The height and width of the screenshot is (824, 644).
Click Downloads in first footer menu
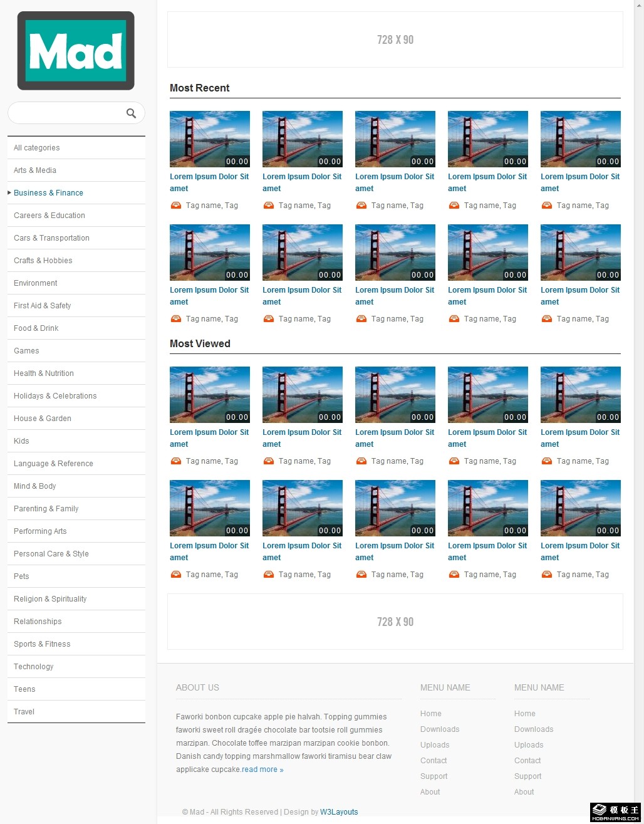440,729
